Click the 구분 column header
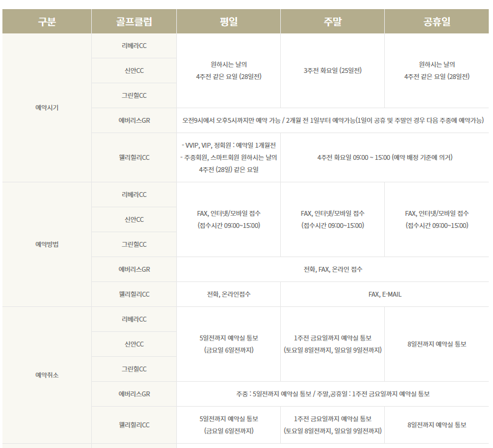 (x=47, y=21)
